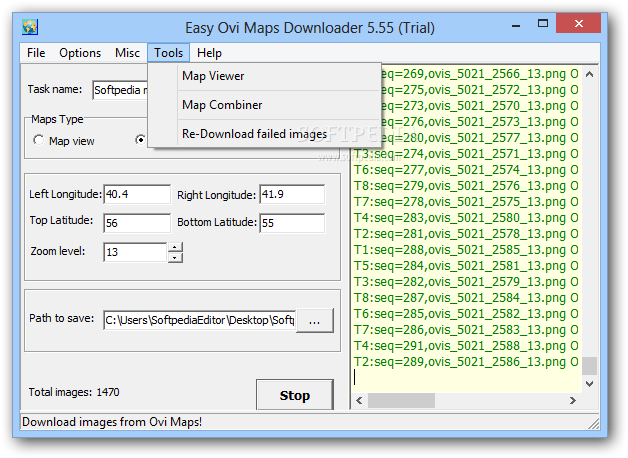This screenshot has width=628, height=458.
Task: Select the partly hidden selected radio button
Action: [140, 140]
